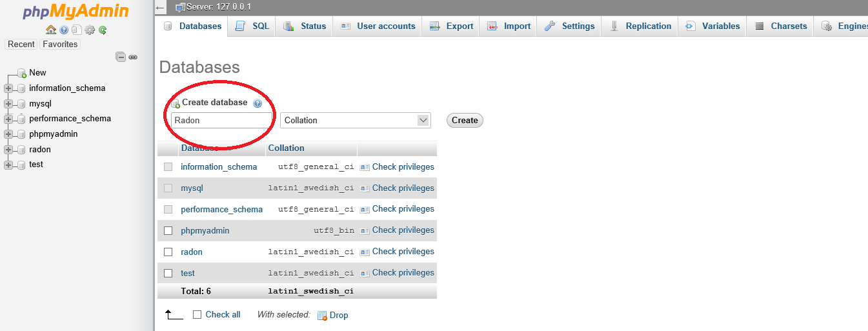868x331 pixels.
Task: Click the greyed mysql row checkbox
Action: (x=168, y=188)
